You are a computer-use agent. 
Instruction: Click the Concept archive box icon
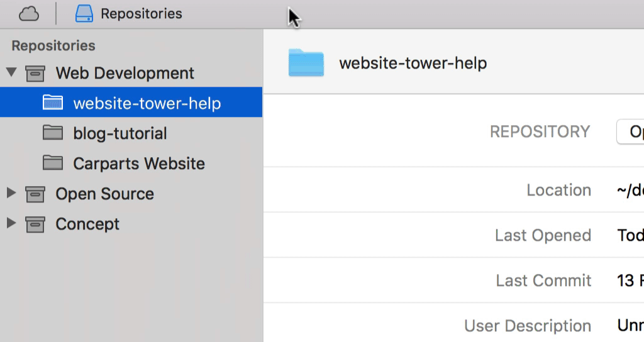pyautogui.click(x=35, y=224)
